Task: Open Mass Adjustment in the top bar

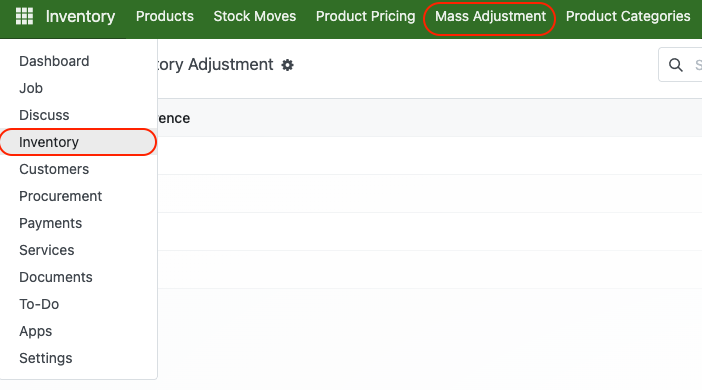Action: coord(490,17)
